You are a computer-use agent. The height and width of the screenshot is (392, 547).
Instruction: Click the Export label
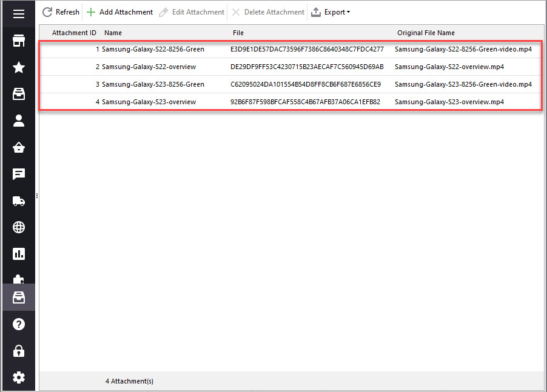click(x=335, y=12)
